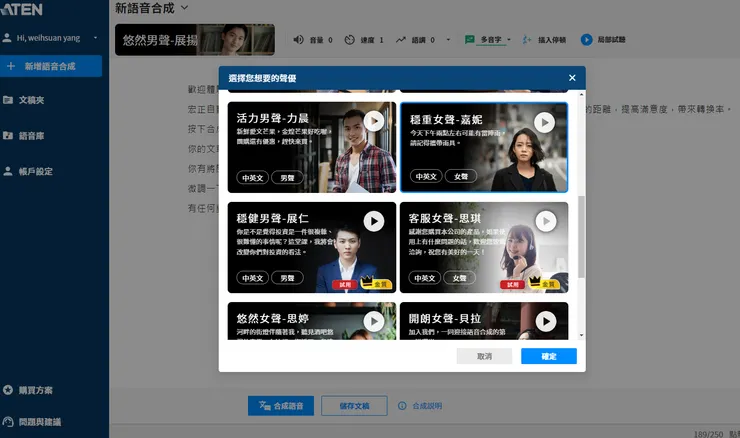Screen dimensions: 740x438
Task: Expand the user account dropdown arrow
Action: click(x=95, y=38)
